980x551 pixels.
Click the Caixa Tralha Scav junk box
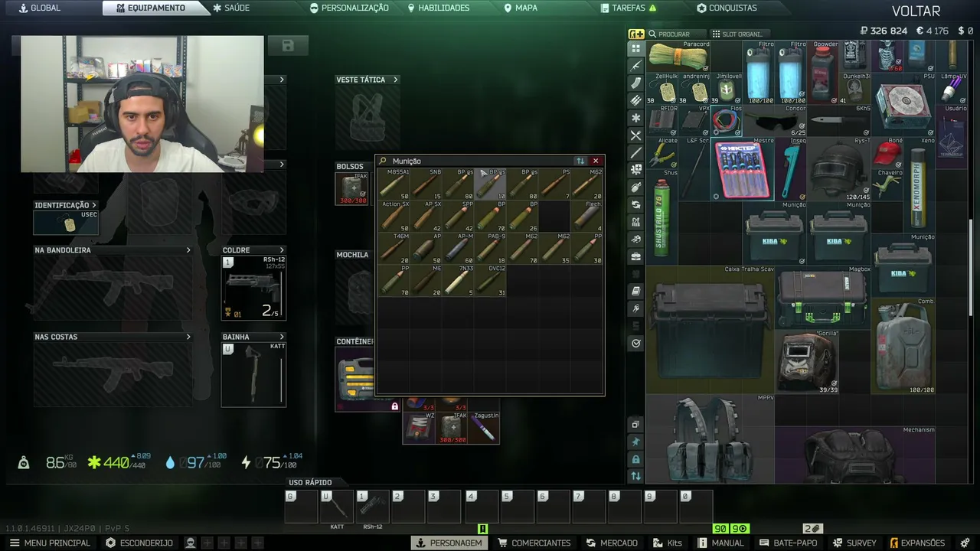coord(710,329)
